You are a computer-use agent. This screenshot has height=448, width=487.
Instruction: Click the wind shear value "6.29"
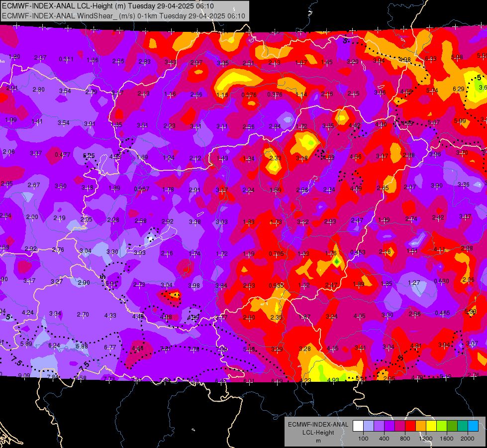tap(459, 89)
